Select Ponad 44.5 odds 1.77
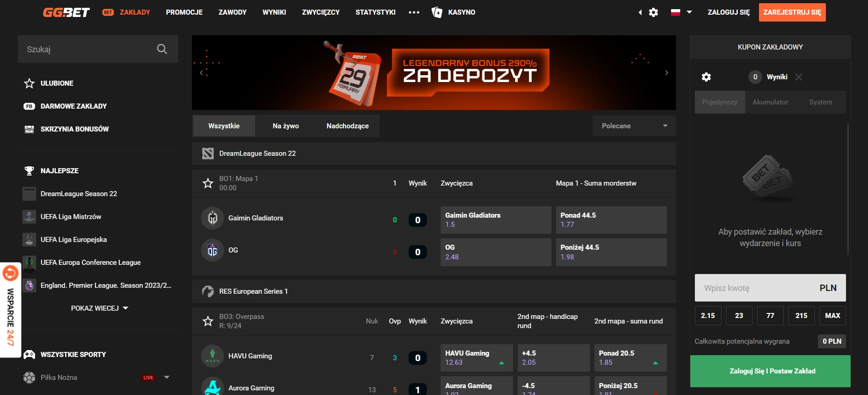This screenshot has width=868, height=395. tap(611, 220)
